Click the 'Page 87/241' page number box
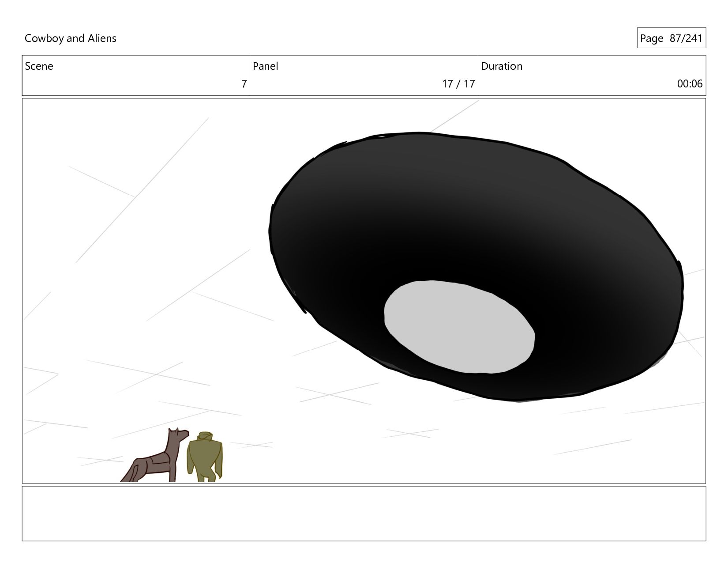 (671, 38)
